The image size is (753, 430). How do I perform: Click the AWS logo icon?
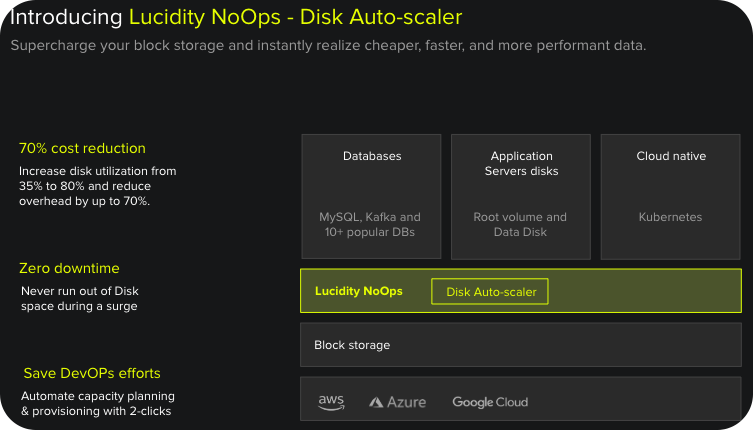331,402
